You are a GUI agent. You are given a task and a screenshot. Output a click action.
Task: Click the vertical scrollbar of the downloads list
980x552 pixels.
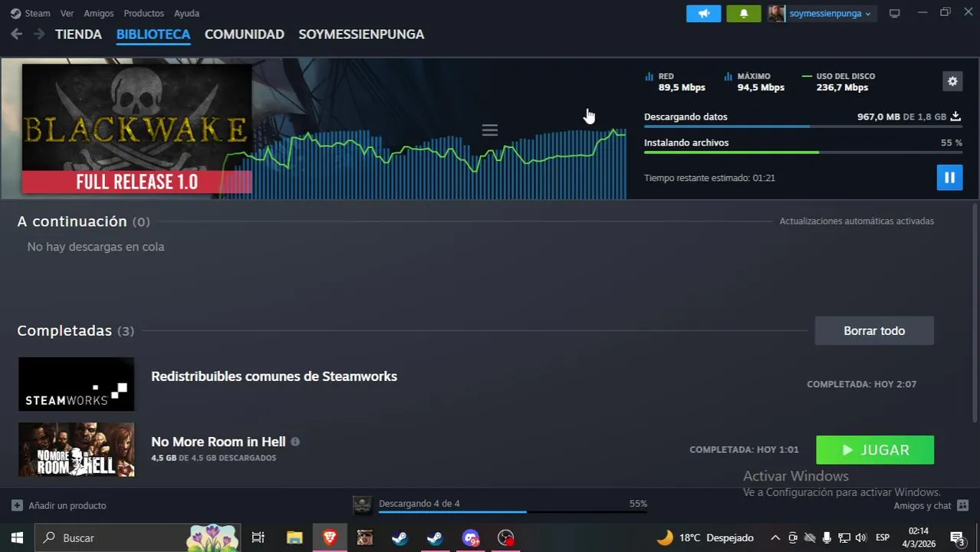pos(975,312)
